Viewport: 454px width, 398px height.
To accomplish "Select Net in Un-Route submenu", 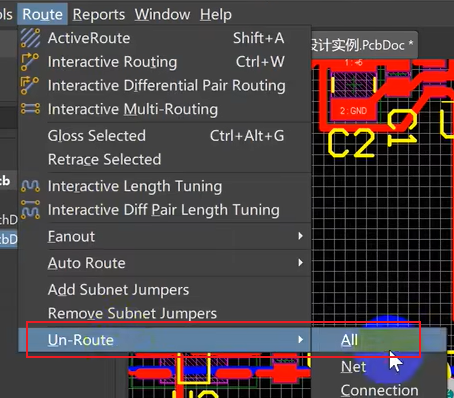I will (x=379, y=367).
